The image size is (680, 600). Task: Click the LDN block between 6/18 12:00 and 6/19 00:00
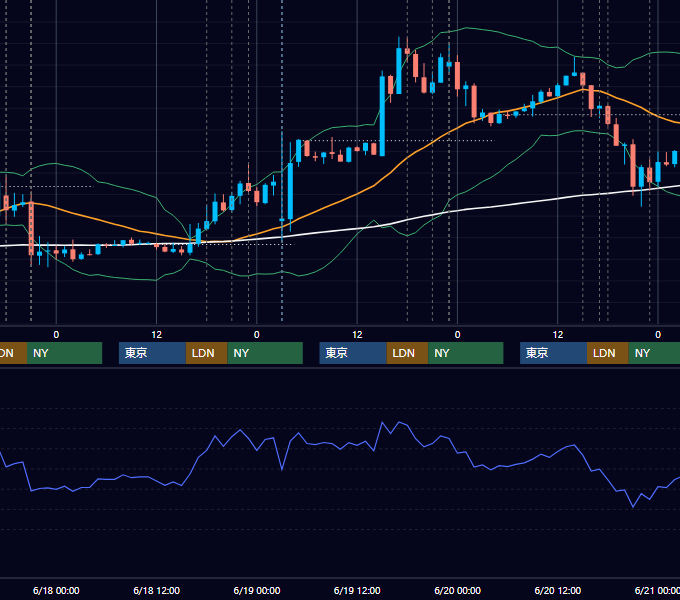pos(206,353)
